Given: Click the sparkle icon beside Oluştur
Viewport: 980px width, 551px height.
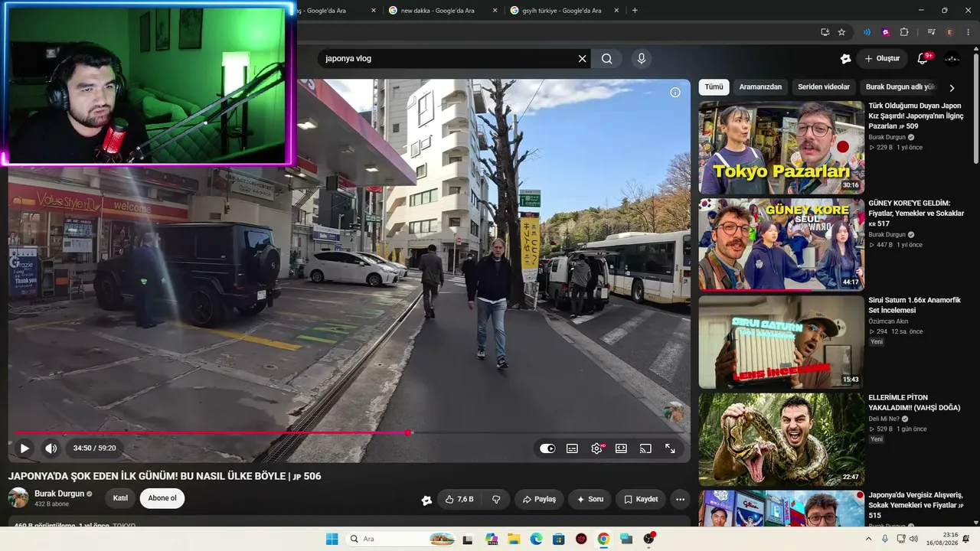Looking at the screenshot, I should tap(845, 58).
